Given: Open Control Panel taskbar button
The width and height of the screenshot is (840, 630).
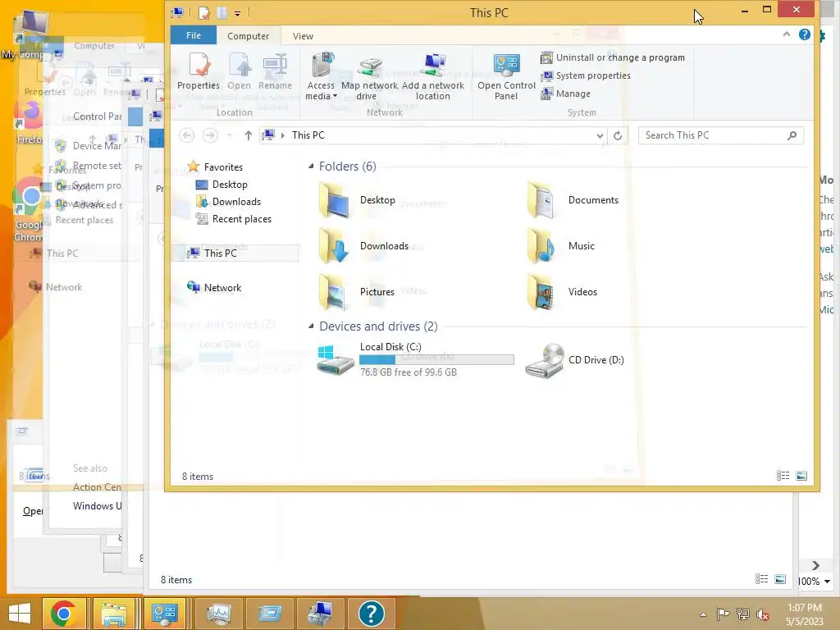Looking at the screenshot, I should pyautogui.click(x=164, y=614).
